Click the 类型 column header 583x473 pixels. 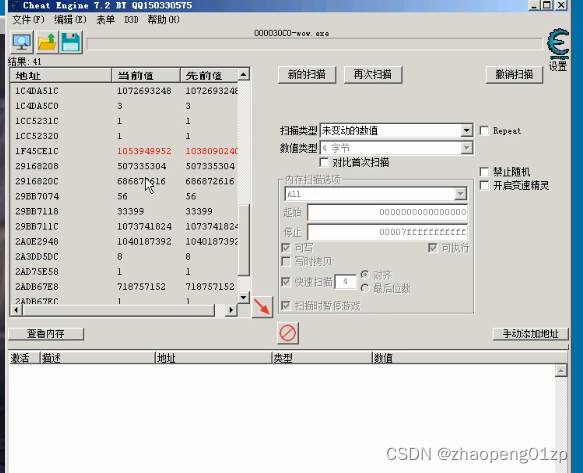click(x=322, y=358)
